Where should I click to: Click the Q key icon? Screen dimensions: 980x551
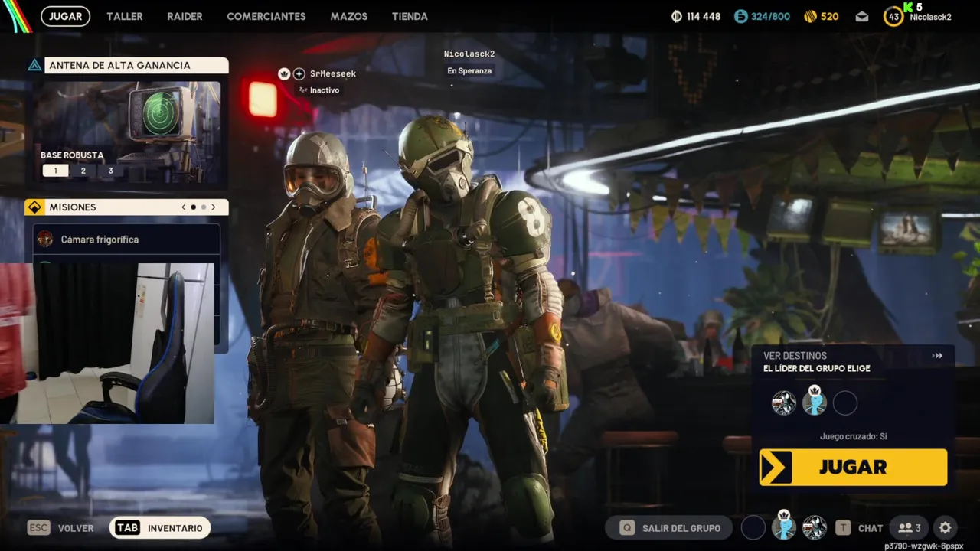[627, 528]
